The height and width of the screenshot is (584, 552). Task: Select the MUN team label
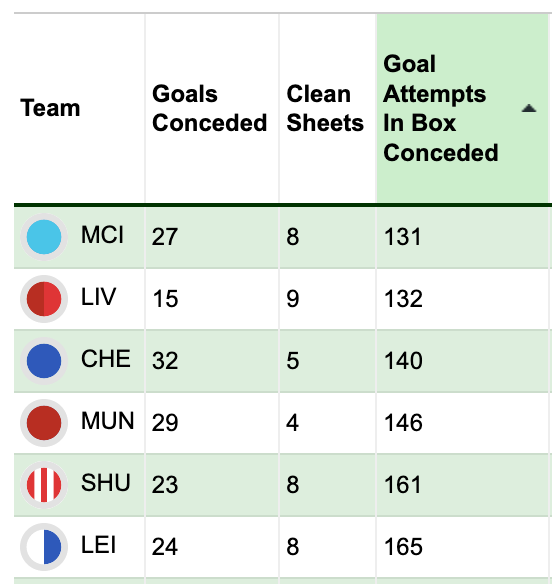pos(107,421)
